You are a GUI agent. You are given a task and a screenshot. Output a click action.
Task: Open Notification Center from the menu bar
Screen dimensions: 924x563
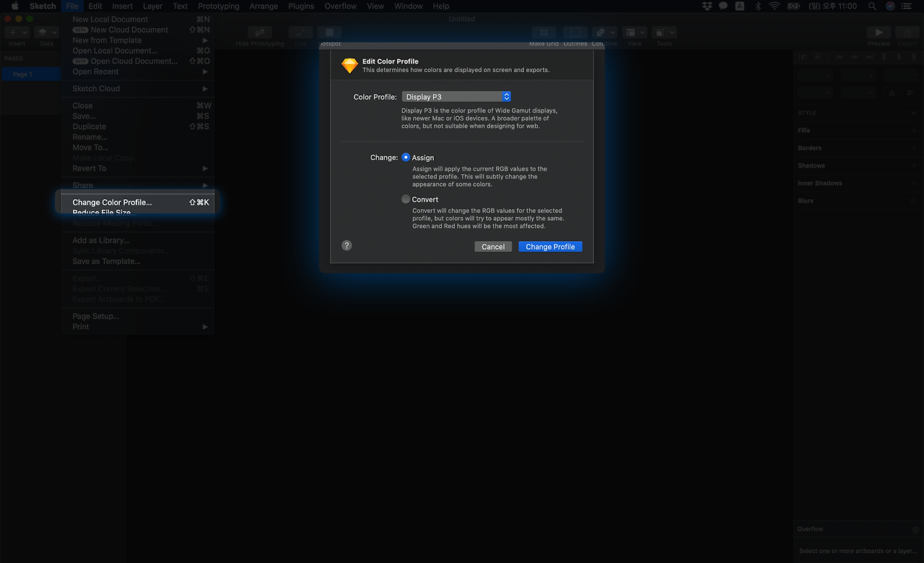pos(907,6)
